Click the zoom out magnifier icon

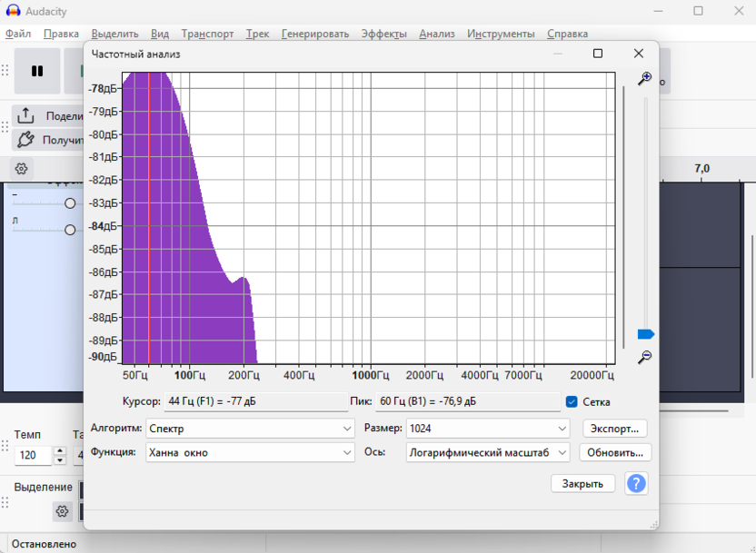pyautogui.click(x=644, y=357)
